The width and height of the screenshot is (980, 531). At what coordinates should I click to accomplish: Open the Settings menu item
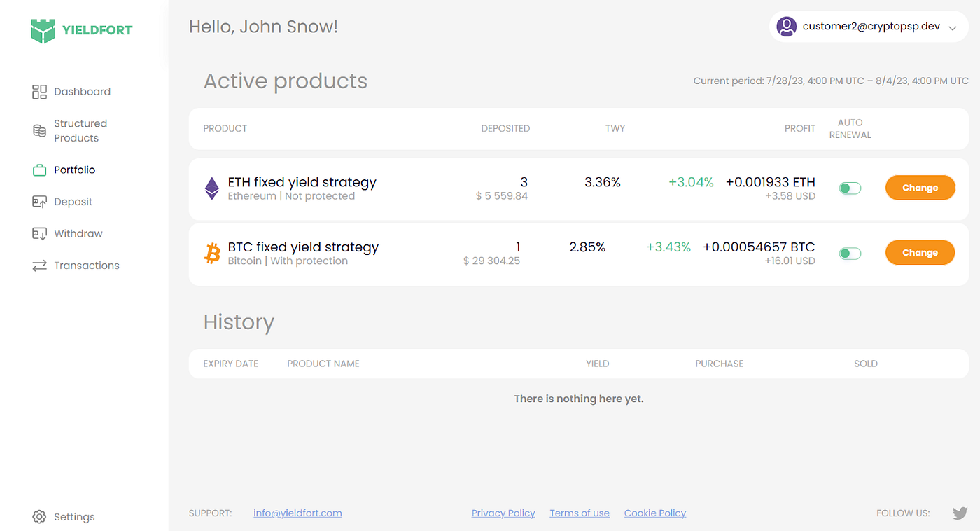[x=74, y=517]
